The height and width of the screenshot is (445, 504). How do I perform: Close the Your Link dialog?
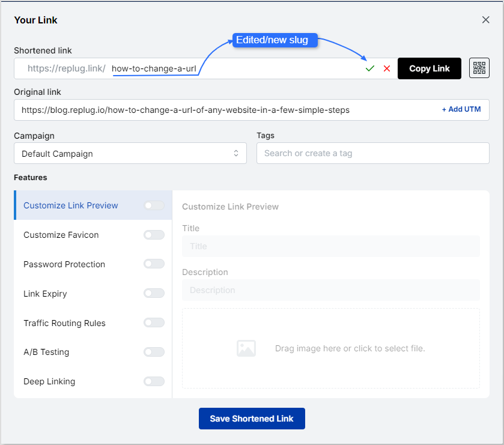tap(486, 20)
